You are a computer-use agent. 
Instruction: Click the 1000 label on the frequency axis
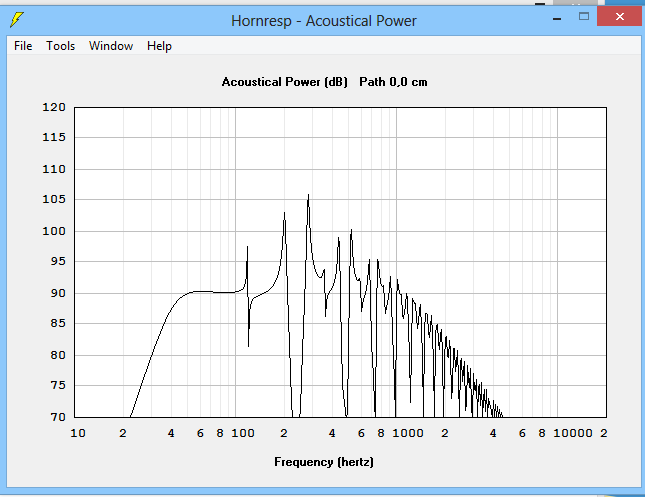click(x=408, y=433)
